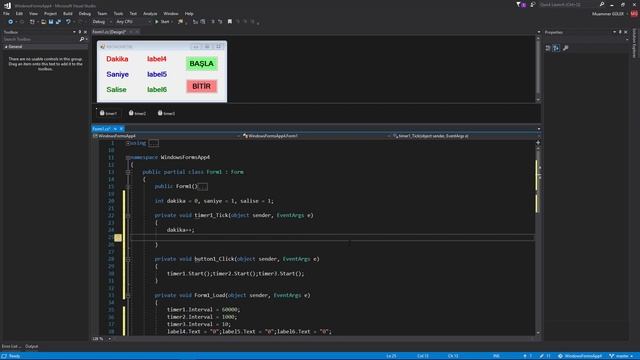Click the Open File folder icon
Screen dimensions: 640x360
point(43,22)
